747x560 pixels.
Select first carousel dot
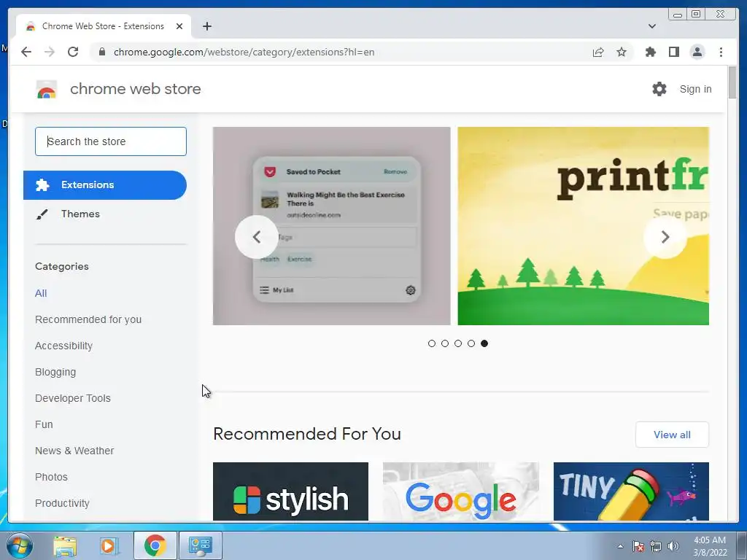(x=432, y=343)
